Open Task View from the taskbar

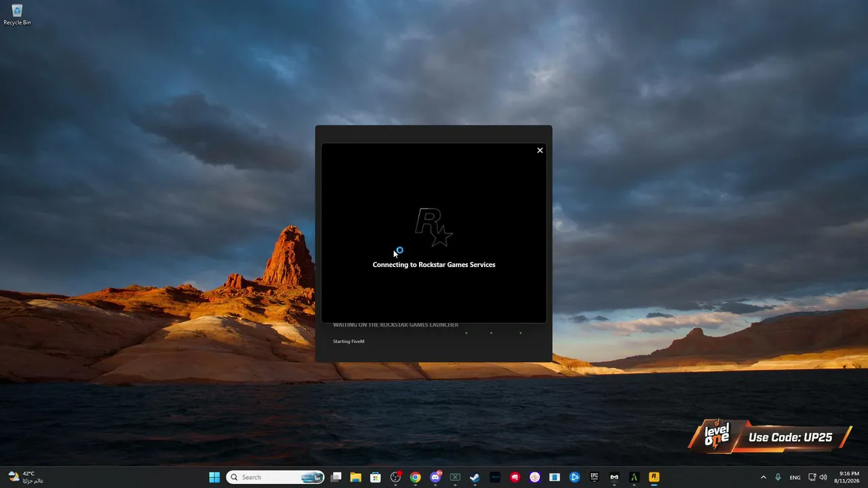[x=336, y=477]
